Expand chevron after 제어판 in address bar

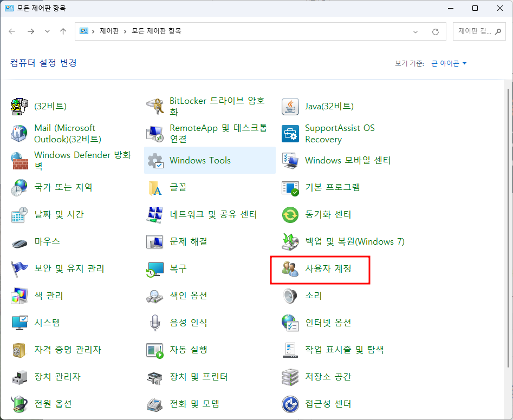click(125, 31)
